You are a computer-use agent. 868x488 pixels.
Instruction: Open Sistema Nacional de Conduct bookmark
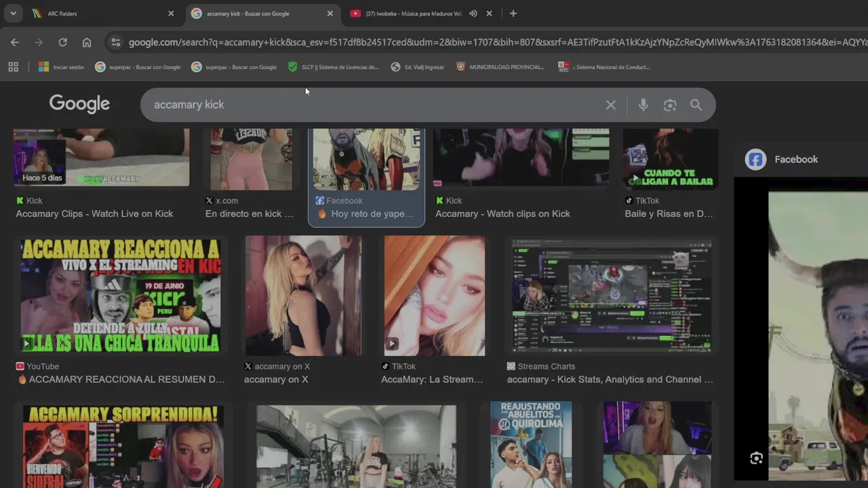click(x=604, y=67)
